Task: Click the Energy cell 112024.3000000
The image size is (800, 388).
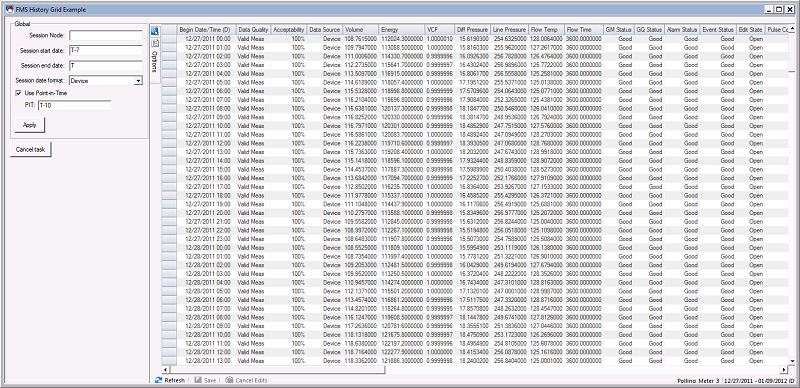Action: [x=402, y=39]
